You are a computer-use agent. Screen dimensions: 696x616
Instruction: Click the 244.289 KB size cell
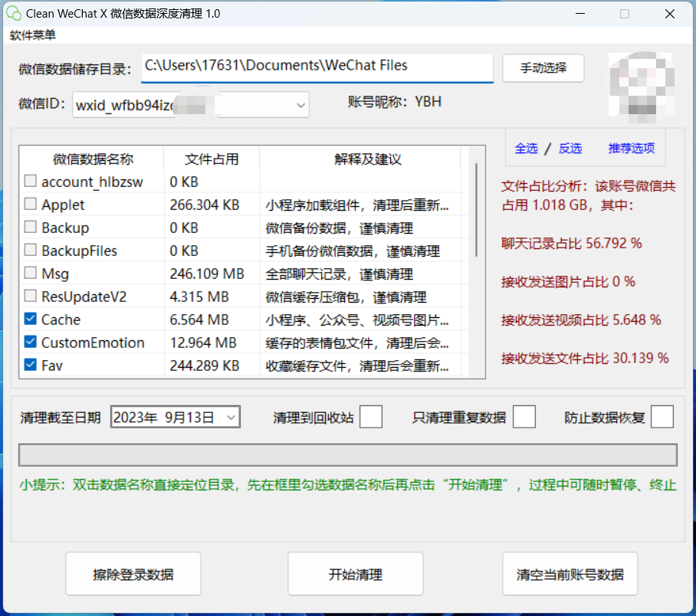point(205,365)
